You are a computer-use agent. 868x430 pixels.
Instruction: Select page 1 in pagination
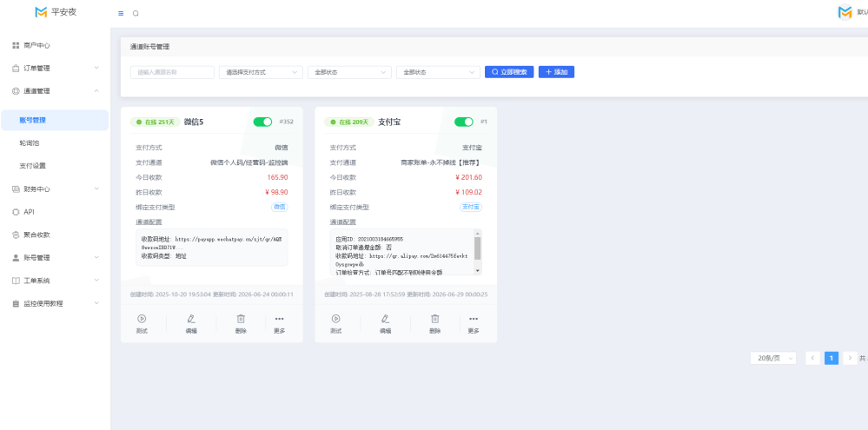click(x=832, y=358)
